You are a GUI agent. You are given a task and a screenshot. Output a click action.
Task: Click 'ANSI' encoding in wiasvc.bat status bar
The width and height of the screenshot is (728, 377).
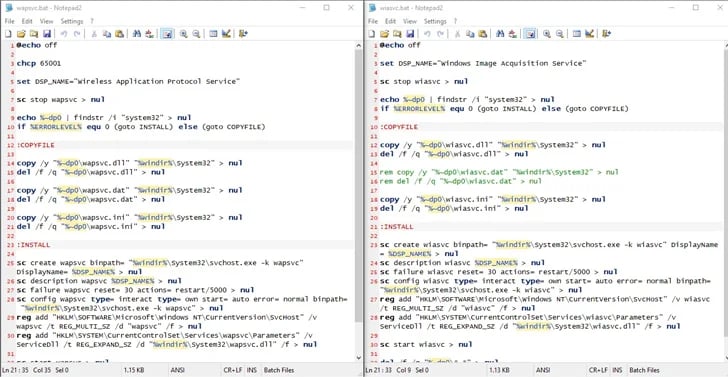pyautogui.click(x=544, y=370)
